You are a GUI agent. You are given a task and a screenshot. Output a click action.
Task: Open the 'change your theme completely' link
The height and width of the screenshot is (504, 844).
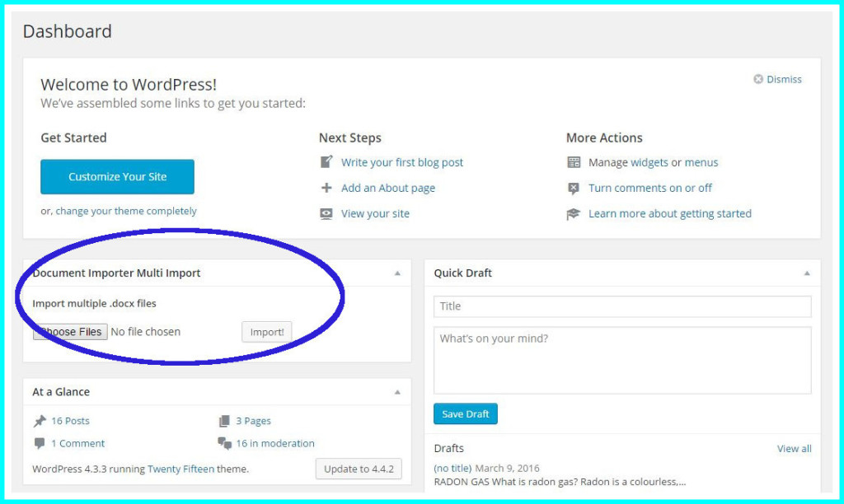pyautogui.click(x=126, y=211)
